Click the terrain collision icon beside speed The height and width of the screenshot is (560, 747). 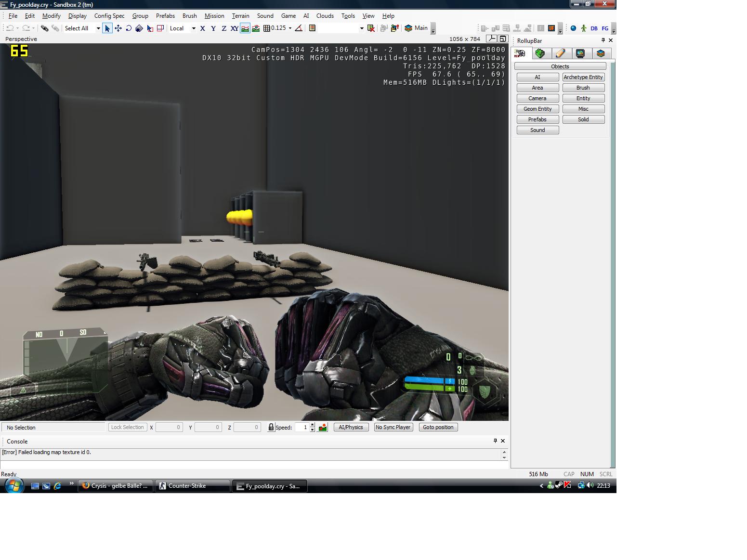(323, 427)
